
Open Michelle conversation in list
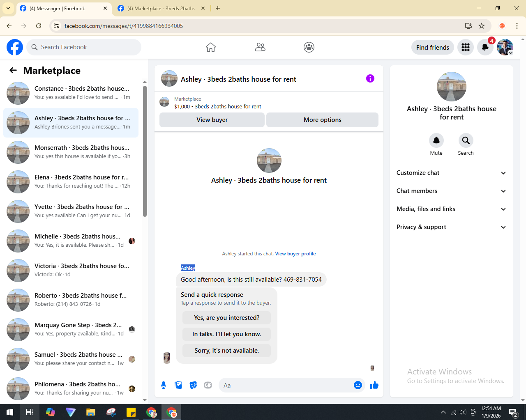click(71, 241)
